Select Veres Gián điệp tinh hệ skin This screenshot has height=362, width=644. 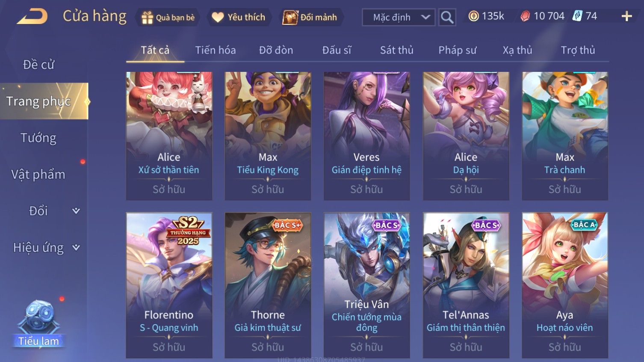tap(366, 136)
